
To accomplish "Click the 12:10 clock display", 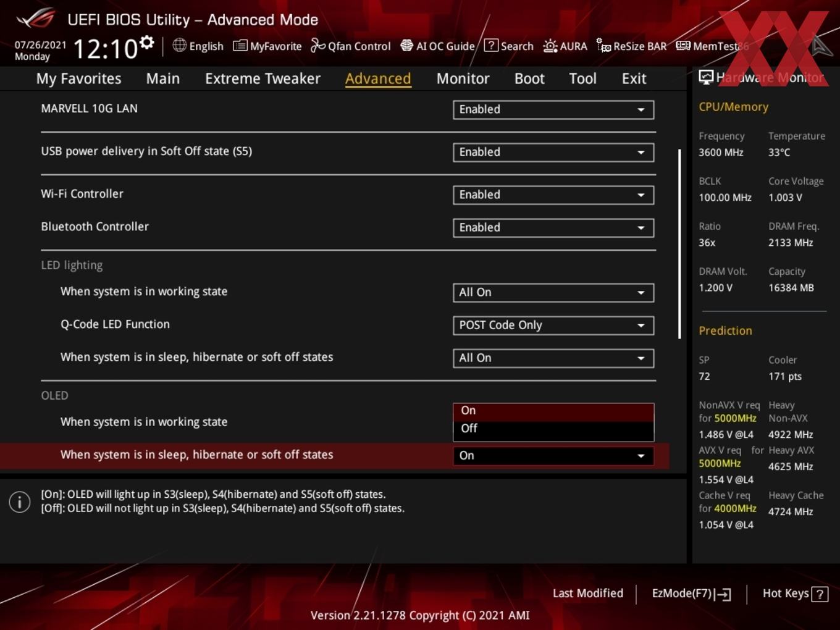I will pos(106,49).
